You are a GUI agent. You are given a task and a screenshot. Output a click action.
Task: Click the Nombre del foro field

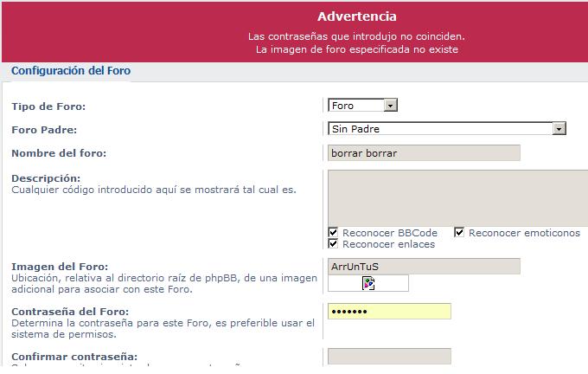[x=424, y=153]
